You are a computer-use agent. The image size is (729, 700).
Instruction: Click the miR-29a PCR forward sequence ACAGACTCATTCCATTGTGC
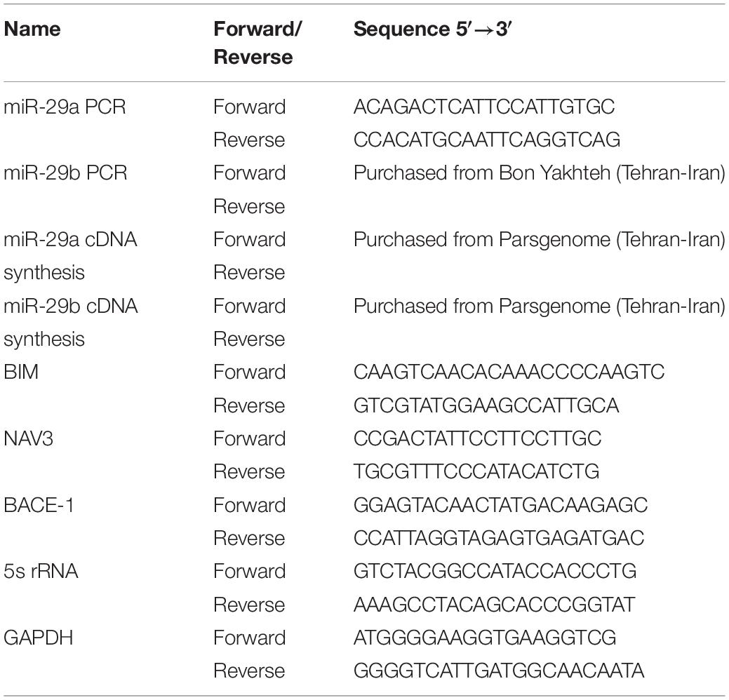click(x=484, y=107)
